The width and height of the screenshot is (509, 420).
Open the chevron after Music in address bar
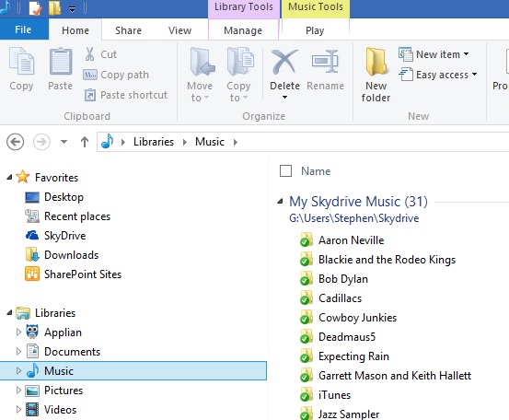tap(236, 142)
